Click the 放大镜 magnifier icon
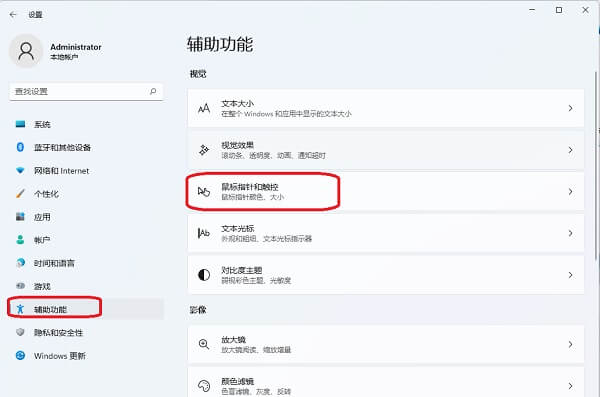Screen dimensions: 600x397 point(204,344)
